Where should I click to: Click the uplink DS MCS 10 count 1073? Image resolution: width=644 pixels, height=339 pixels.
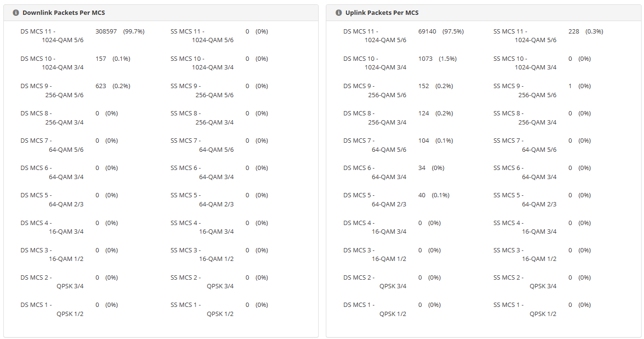click(x=425, y=59)
